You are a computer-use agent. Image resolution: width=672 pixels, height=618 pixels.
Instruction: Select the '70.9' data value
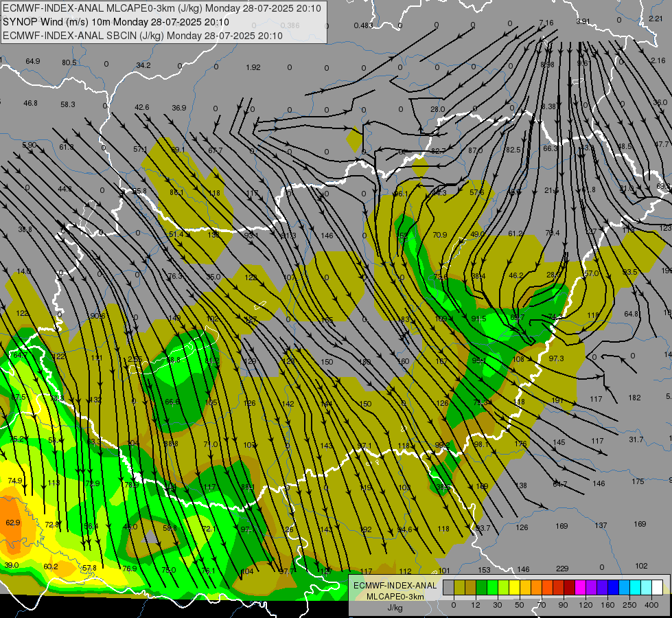click(x=440, y=235)
